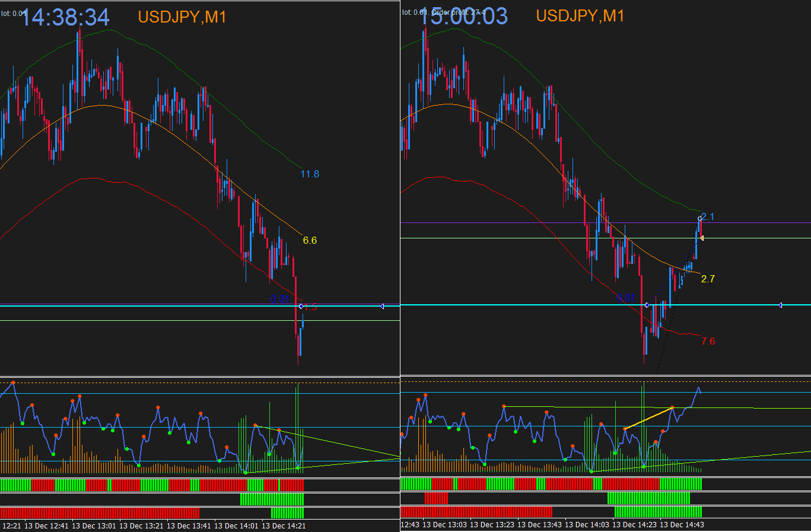Viewport: 811px width, 532px height.
Task: Click time label 13 Dec 13:43
Action: pos(539,524)
